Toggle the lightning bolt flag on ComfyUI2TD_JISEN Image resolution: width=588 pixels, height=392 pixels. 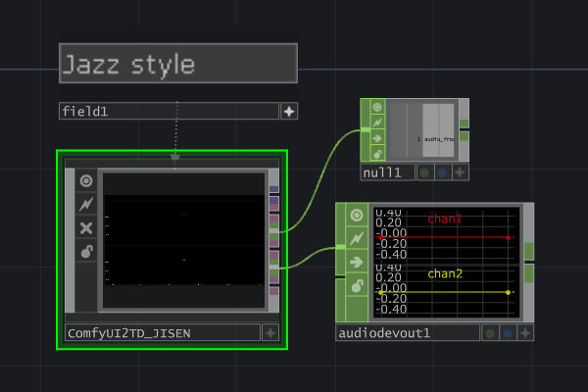[86, 205]
